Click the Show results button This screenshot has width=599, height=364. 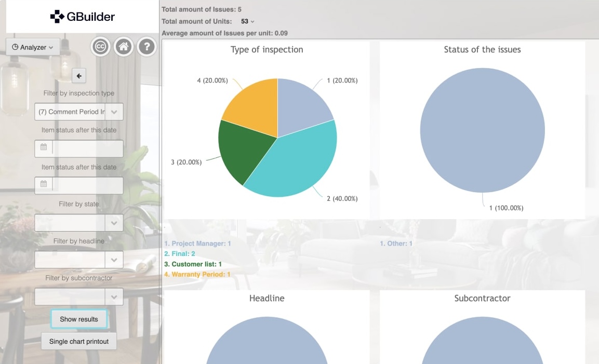(78, 319)
